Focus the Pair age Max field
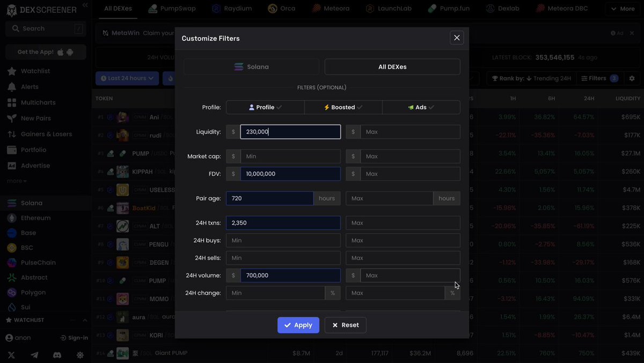 pyautogui.click(x=389, y=198)
